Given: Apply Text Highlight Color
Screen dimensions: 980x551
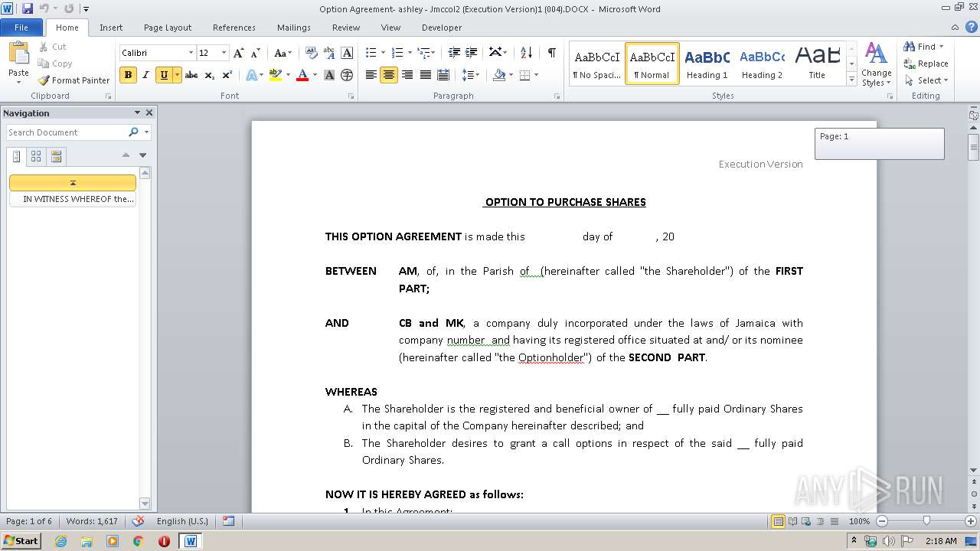Looking at the screenshot, I should (276, 75).
